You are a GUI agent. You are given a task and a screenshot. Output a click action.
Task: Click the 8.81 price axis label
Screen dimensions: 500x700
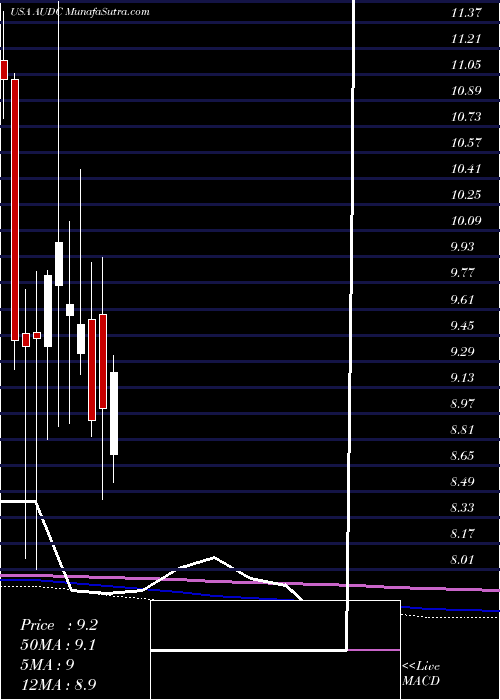(x=462, y=430)
